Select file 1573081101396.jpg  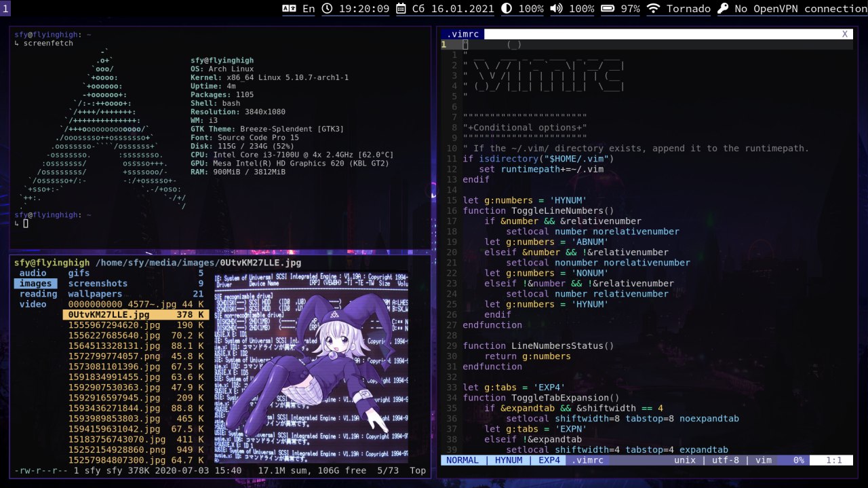tap(136, 367)
